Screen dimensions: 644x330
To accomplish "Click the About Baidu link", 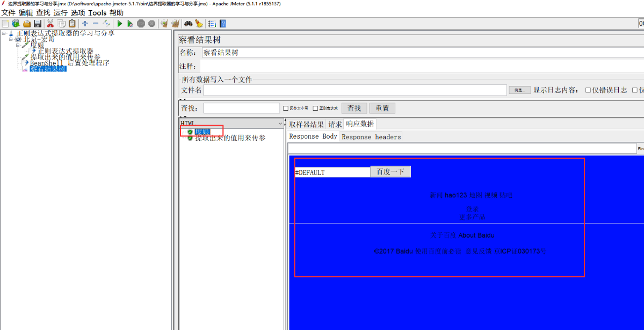I will [x=476, y=235].
